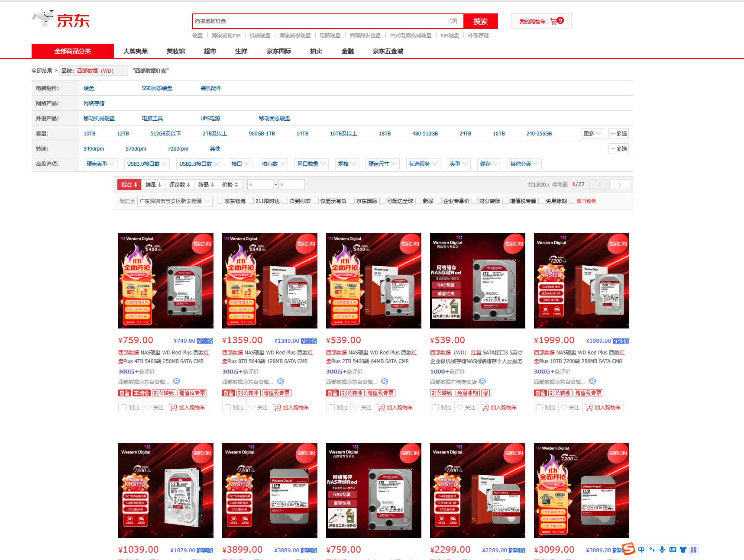This screenshot has height=560, width=744.
Task: Open camera image search in search box
Action: [453, 21]
